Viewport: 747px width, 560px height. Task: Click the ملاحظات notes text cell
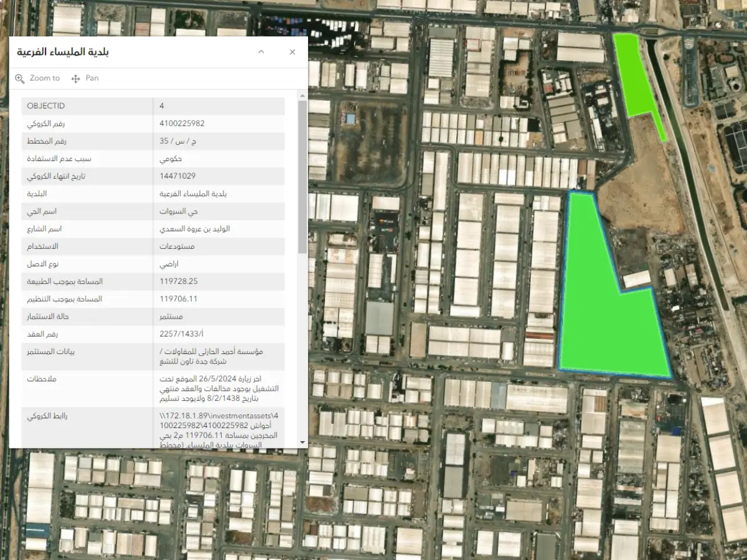(218, 388)
